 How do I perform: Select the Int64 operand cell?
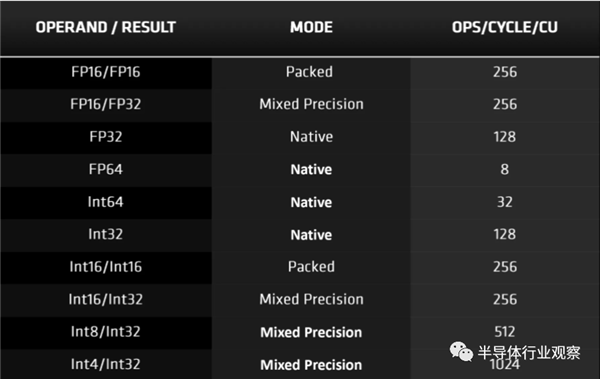point(106,202)
